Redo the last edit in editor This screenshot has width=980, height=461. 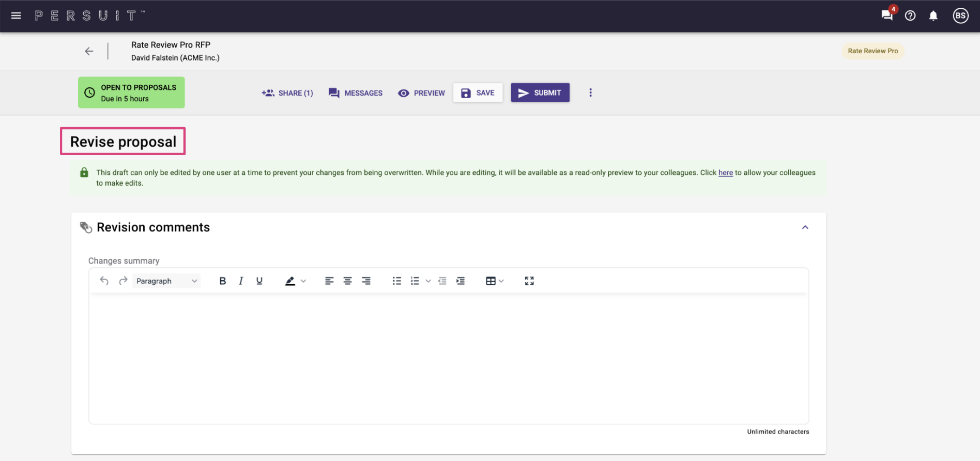pyautogui.click(x=123, y=281)
